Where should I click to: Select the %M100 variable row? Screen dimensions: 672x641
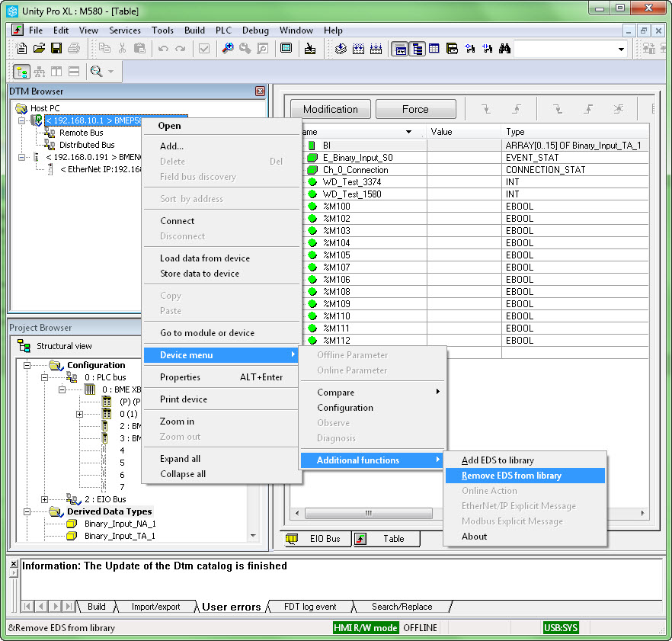point(475,207)
